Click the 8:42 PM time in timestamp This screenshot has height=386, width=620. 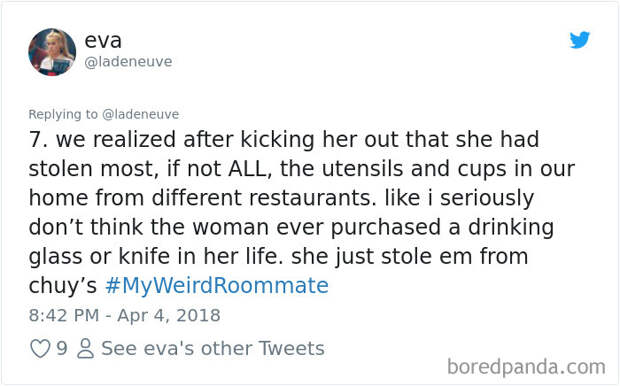point(64,316)
